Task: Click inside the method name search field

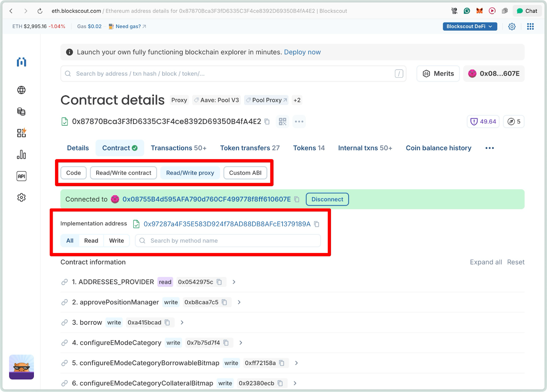Action: [228, 240]
